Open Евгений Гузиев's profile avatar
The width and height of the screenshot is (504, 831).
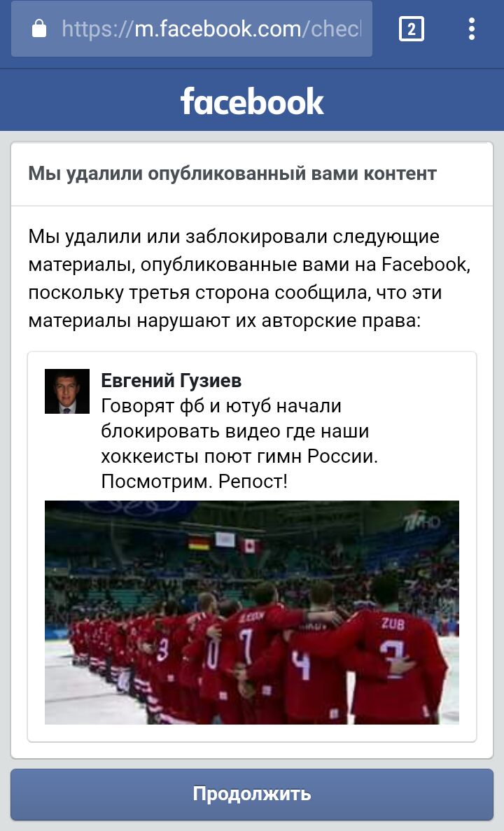67,391
